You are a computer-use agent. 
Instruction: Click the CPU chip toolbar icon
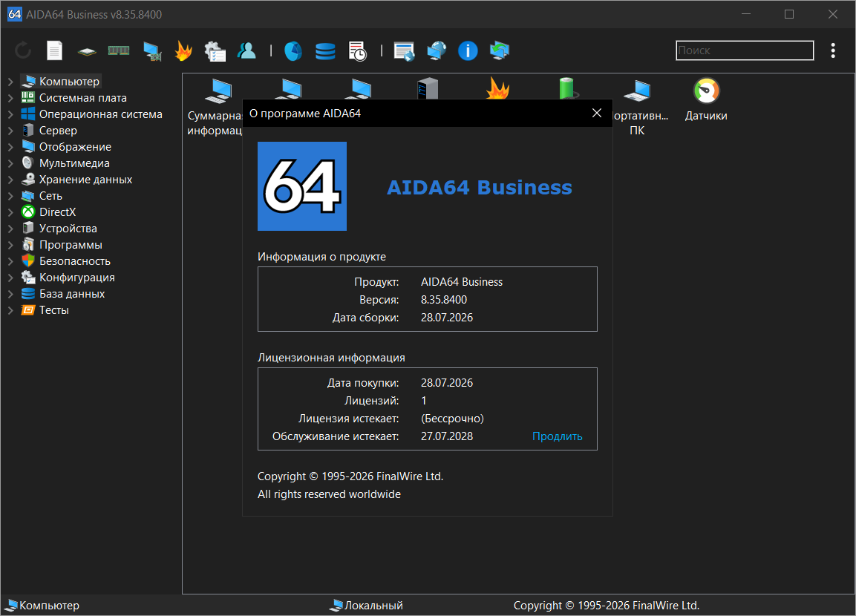click(x=87, y=52)
